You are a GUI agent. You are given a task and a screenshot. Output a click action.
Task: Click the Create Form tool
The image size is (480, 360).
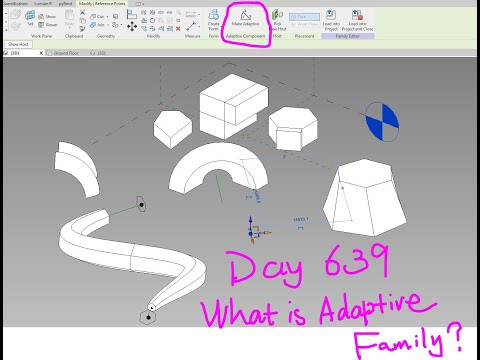click(x=213, y=20)
